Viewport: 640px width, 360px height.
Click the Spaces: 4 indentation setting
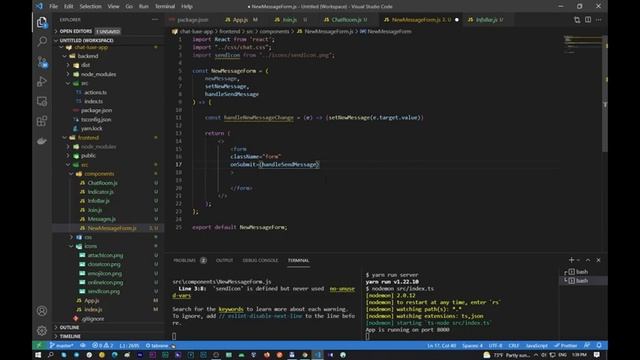472,345
